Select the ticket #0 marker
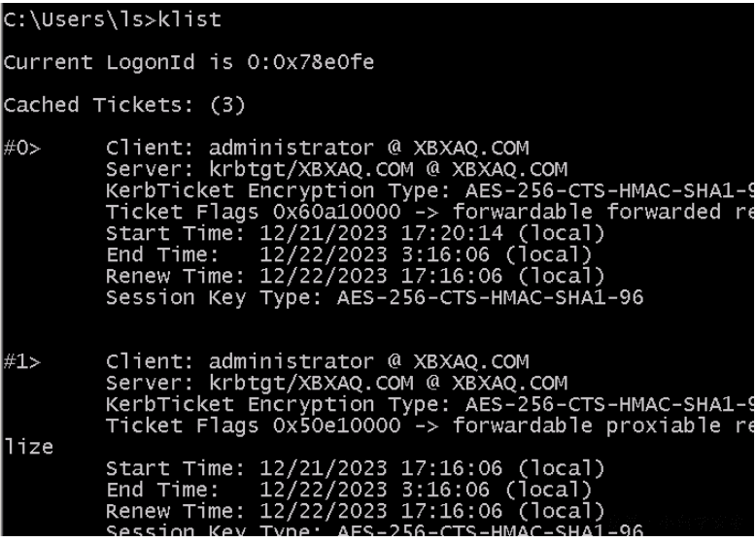Image resolution: width=756 pixels, height=542 pixels. [x=21, y=148]
